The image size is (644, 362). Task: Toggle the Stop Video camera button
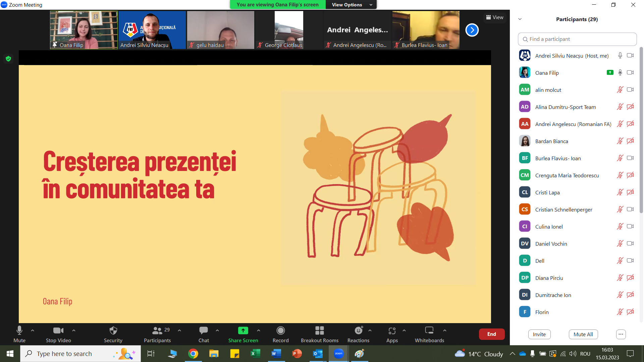(58, 331)
